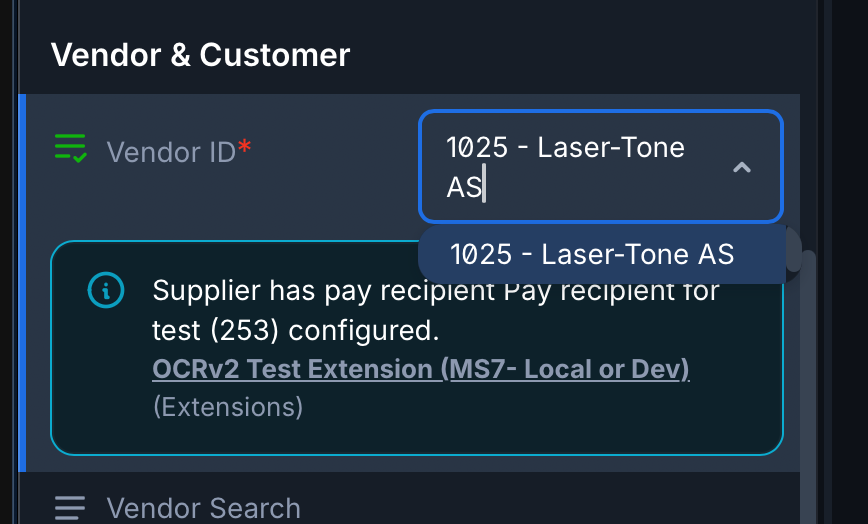868x524 pixels.
Task: Click the blue highlight bar left of Vendor ID
Action: [22, 282]
